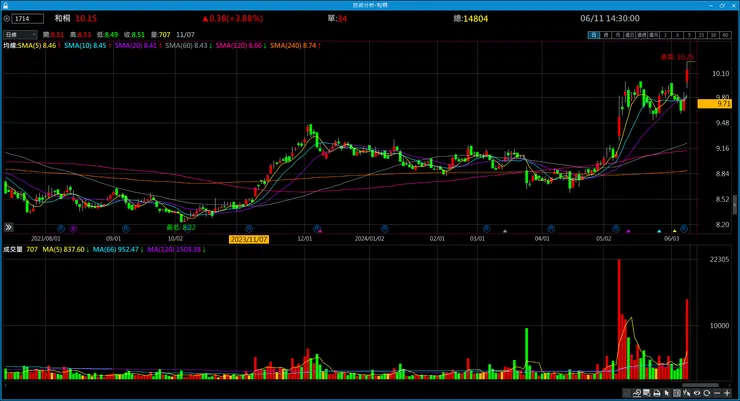Click the horizontal scrollbar thumb under volume chart

click(700, 385)
